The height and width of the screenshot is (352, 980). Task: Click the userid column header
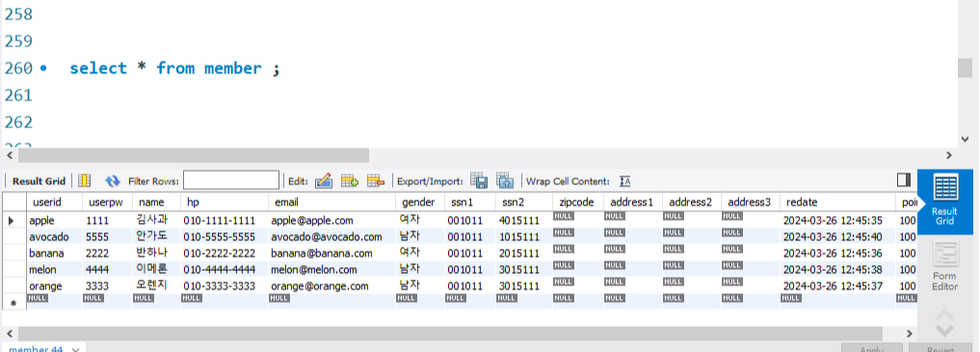[54, 202]
